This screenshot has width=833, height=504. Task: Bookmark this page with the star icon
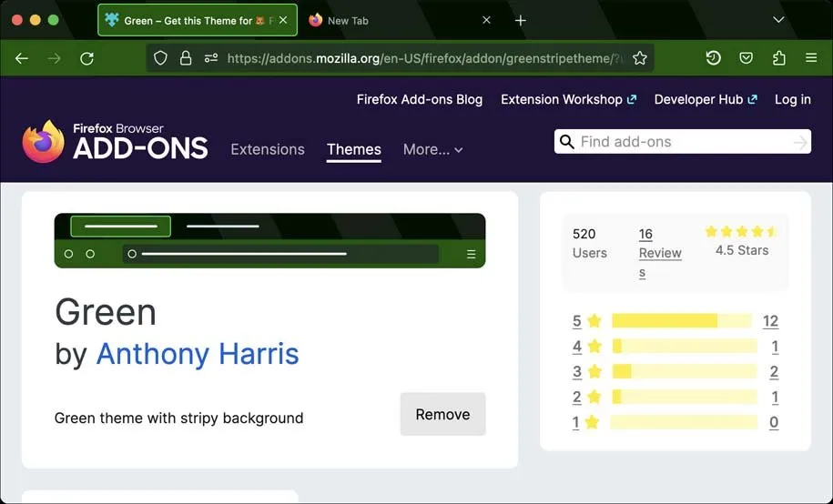(x=640, y=58)
